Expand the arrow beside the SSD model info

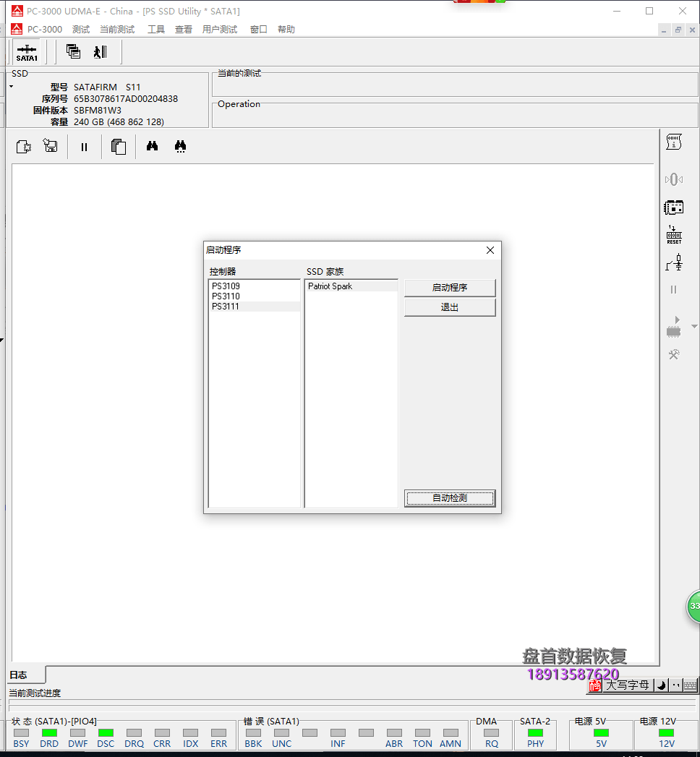11,87
